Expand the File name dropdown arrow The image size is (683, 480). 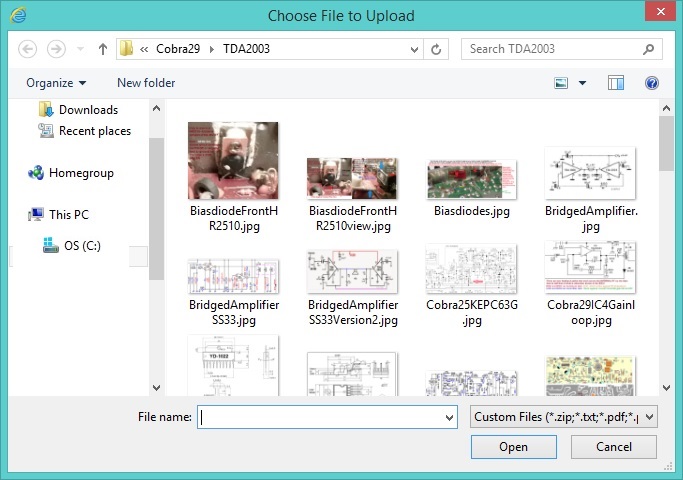[x=448, y=418]
